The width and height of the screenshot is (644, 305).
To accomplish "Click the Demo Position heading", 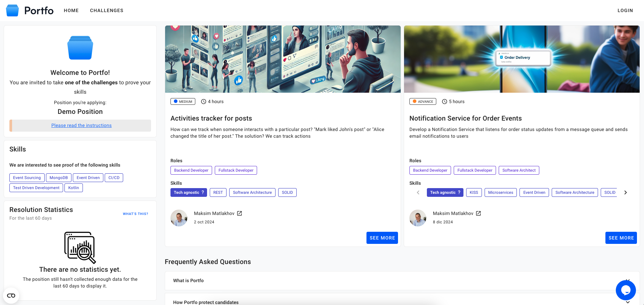I will click(x=80, y=112).
